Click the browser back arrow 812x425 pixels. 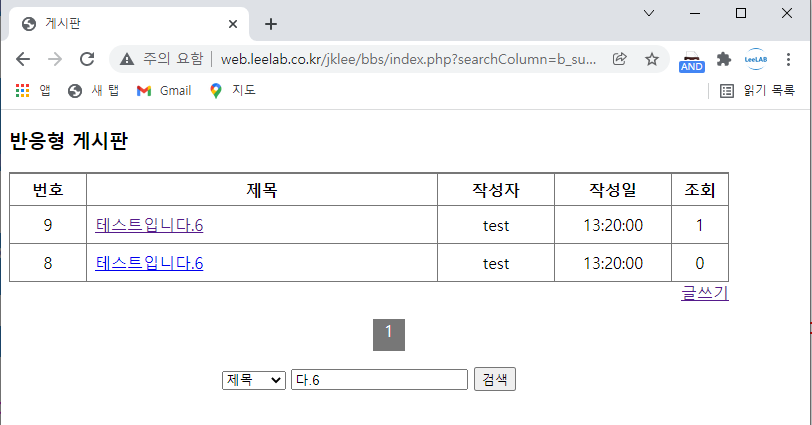click(23, 59)
